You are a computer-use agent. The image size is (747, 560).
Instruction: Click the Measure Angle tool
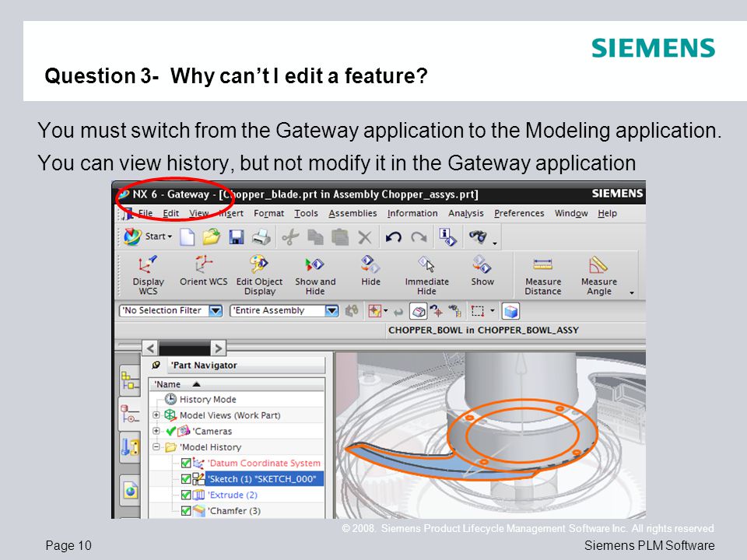(599, 275)
